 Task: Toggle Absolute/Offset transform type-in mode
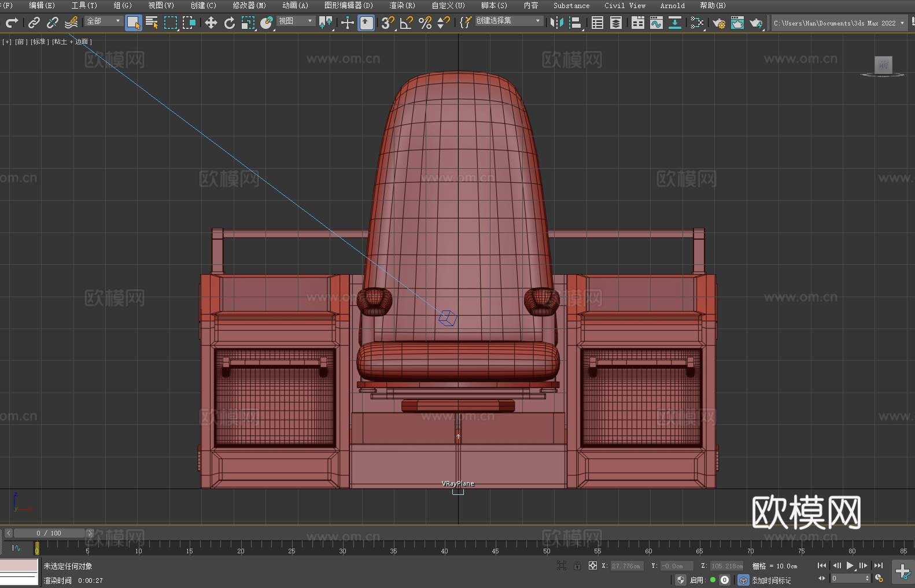click(592, 566)
